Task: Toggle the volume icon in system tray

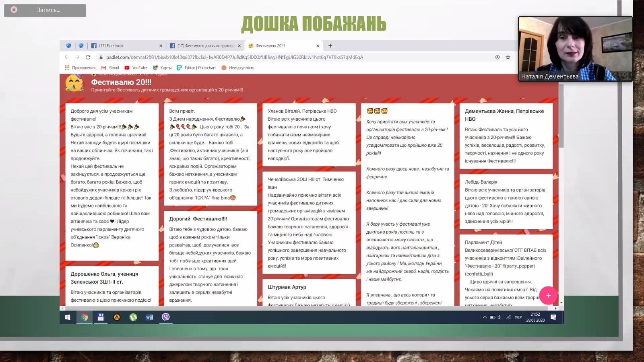Action: pos(500,317)
